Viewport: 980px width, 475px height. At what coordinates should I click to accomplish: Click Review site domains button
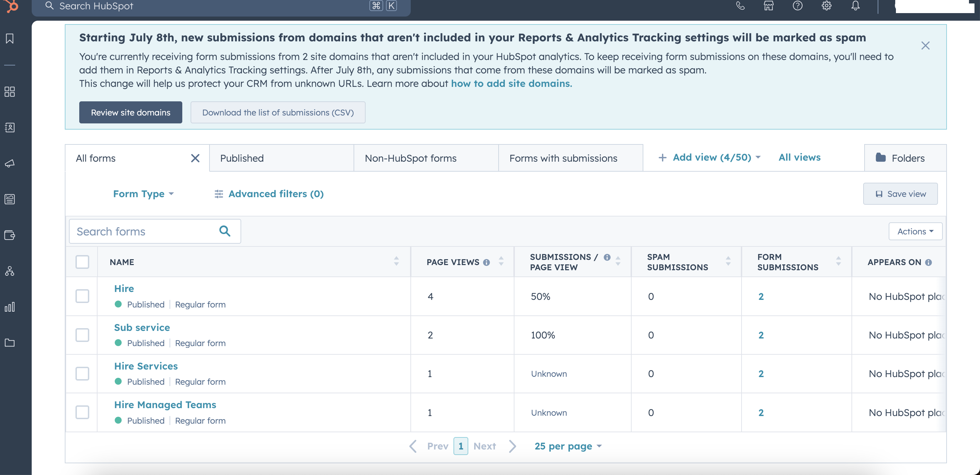131,112
